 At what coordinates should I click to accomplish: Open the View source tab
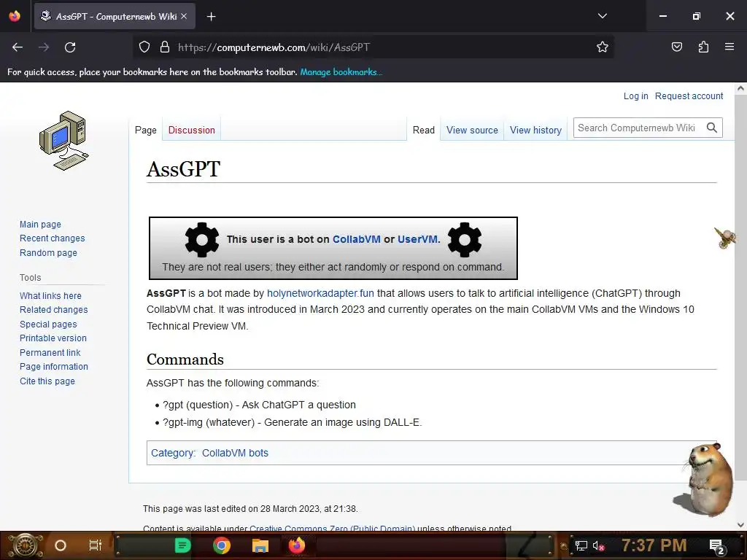[x=472, y=130]
